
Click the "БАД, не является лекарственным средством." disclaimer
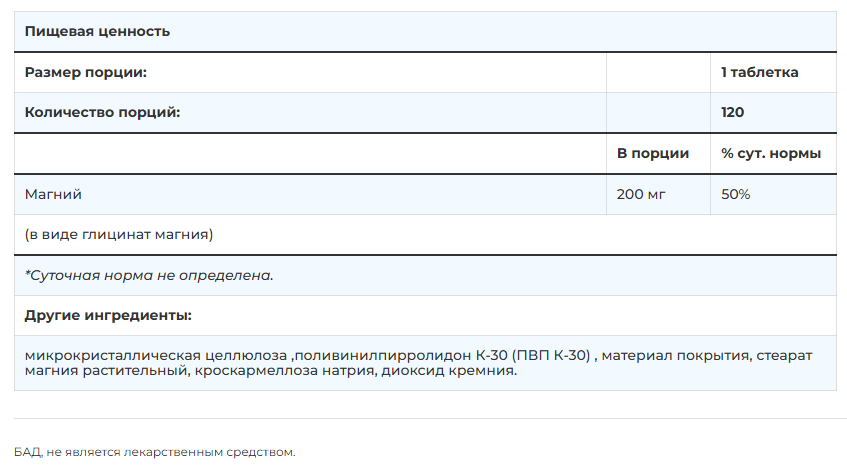(155, 452)
